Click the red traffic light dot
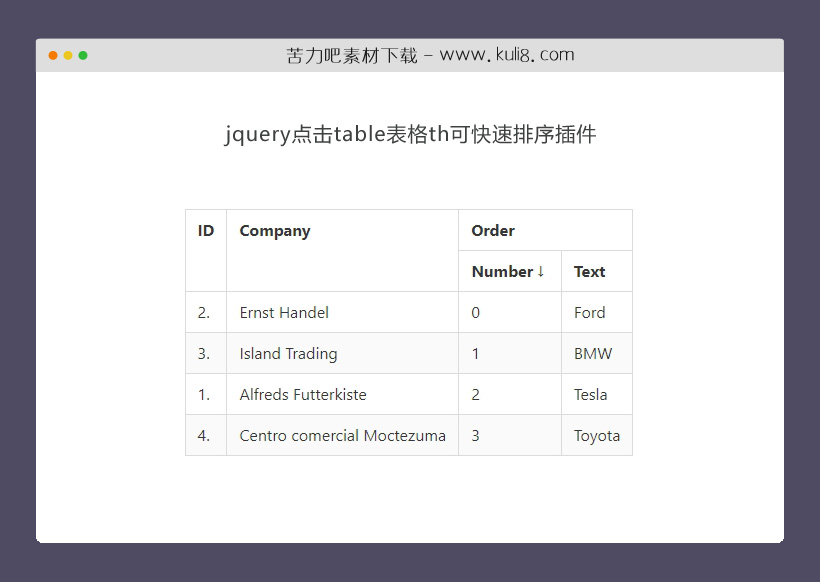820x582 pixels. [52, 55]
